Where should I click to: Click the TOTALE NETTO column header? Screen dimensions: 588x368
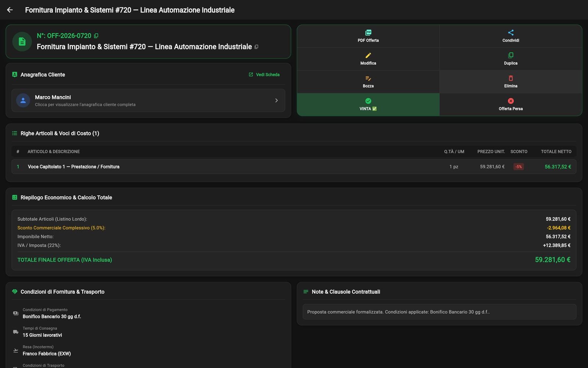(x=556, y=152)
